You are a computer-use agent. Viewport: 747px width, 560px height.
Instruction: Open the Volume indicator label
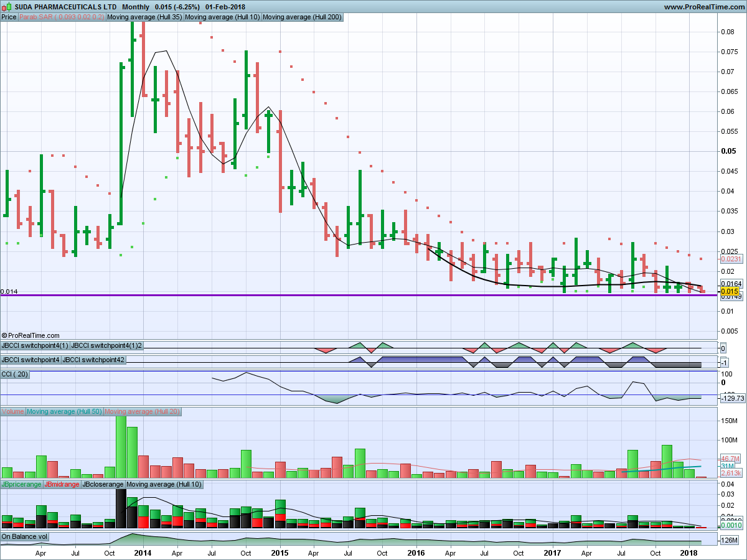pyautogui.click(x=13, y=412)
